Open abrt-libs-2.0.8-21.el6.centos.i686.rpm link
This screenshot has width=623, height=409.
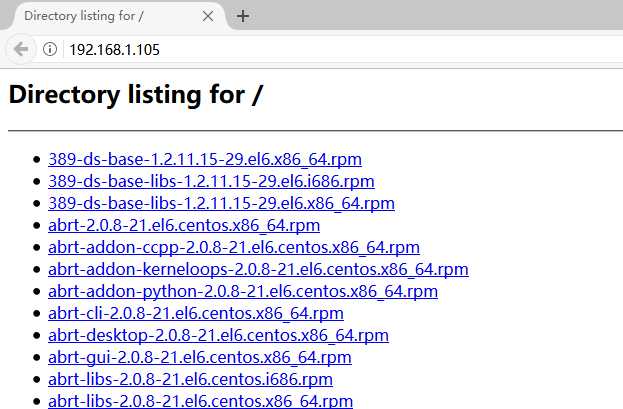point(190,379)
